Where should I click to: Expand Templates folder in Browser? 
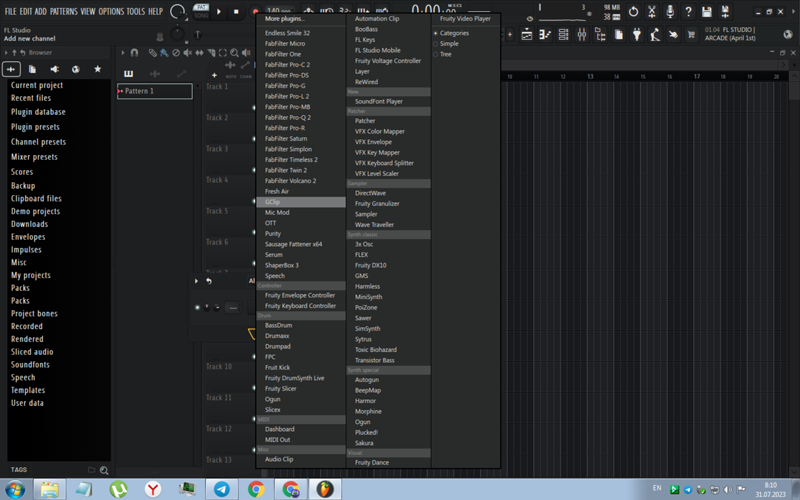pyautogui.click(x=28, y=390)
